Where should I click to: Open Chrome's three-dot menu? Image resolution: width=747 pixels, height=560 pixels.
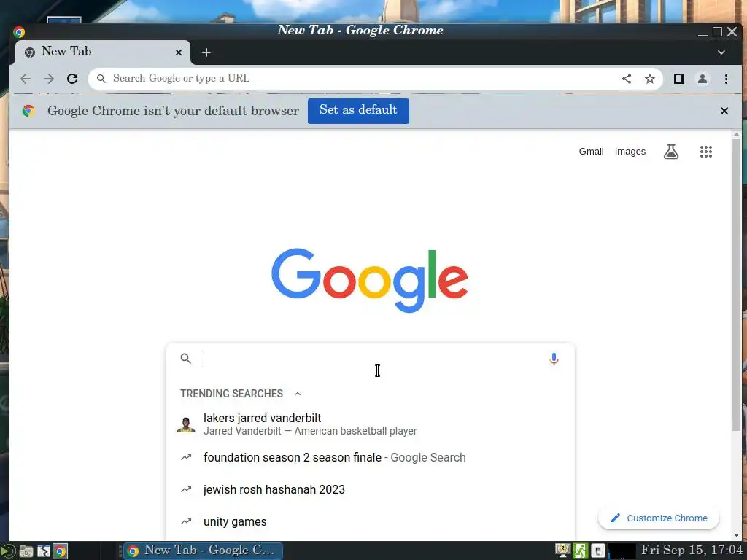(x=726, y=79)
